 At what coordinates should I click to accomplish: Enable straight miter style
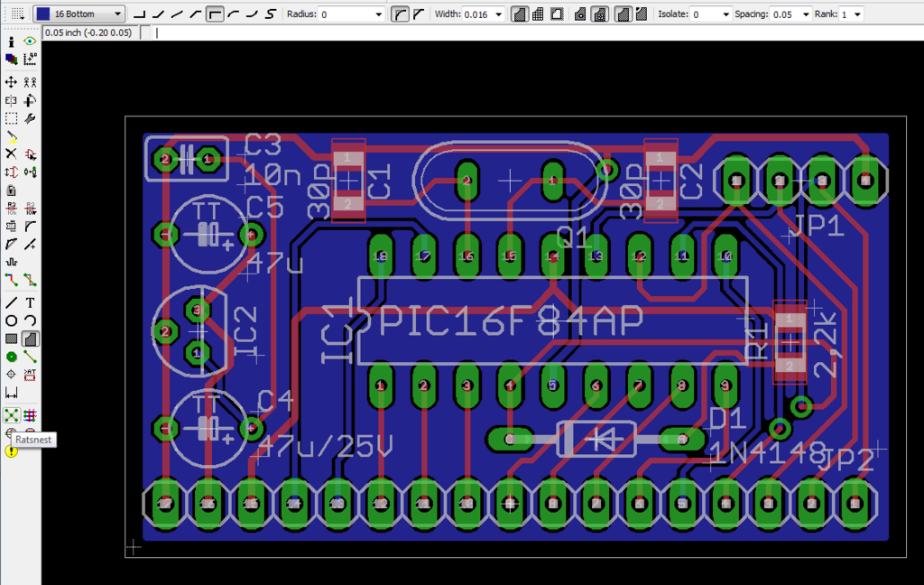point(419,14)
